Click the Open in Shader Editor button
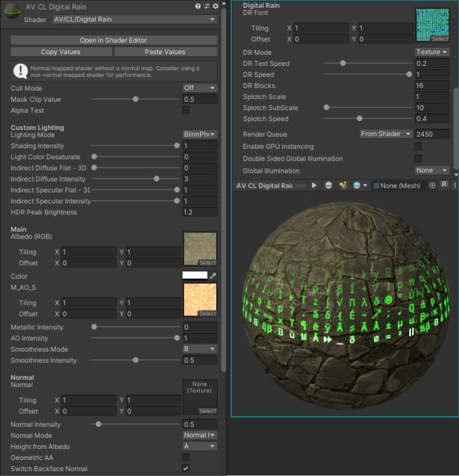 pyautogui.click(x=113, y=40)
